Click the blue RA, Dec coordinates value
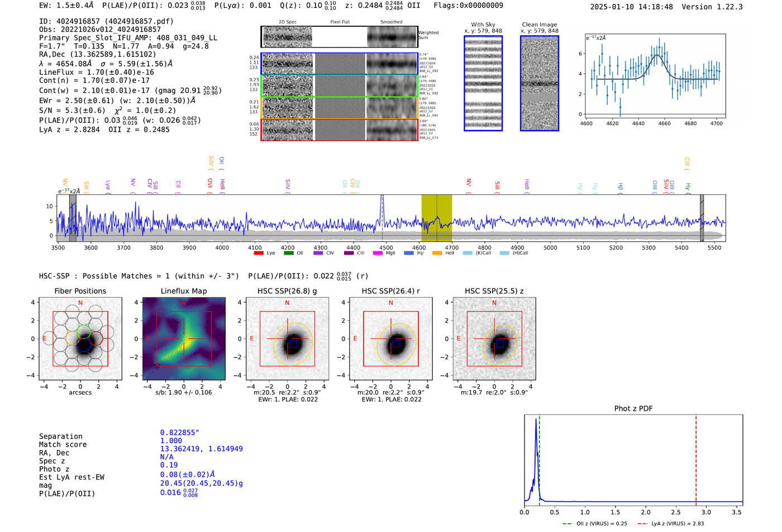Viewport: 782px width, 532px height. 201,449
